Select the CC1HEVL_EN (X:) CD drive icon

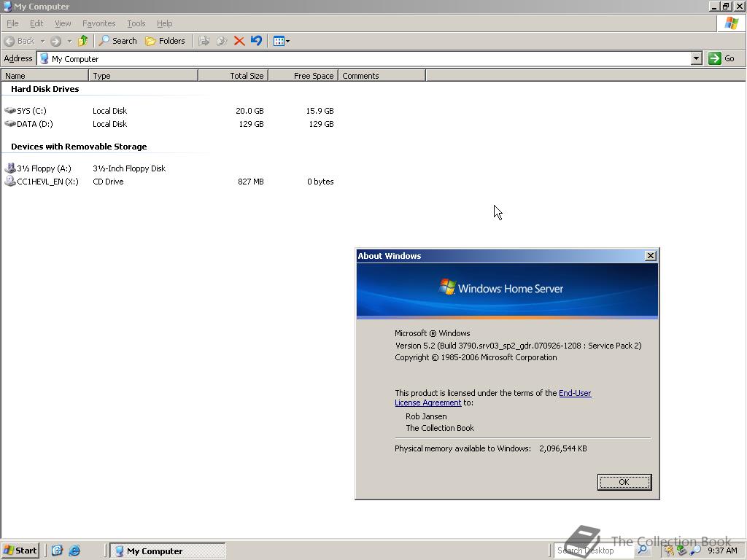[10, 182]
